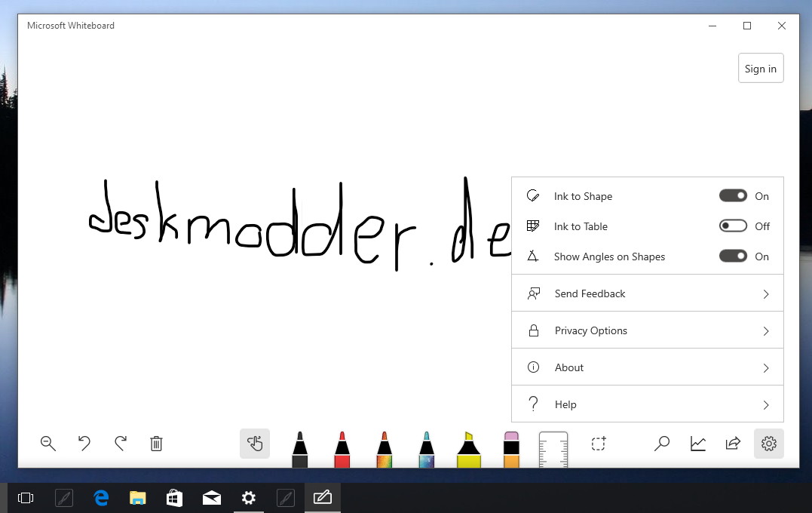Viewport: 812px width, 513px height.
Task: Click the Send Feedback person icon
Action: coord(533,293)
